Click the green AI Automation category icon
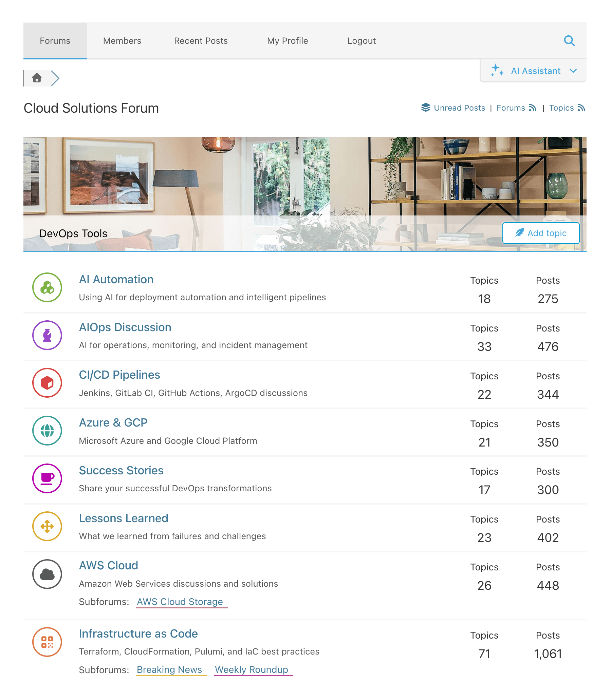Viewport: 611px width, 700px height. pyautogui.click(x=47, y=287)
